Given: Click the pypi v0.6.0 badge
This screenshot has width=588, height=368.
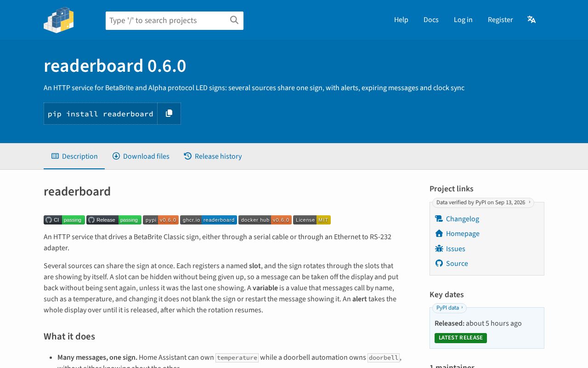Looking at the screenshot, I should [x=161, y=220].
